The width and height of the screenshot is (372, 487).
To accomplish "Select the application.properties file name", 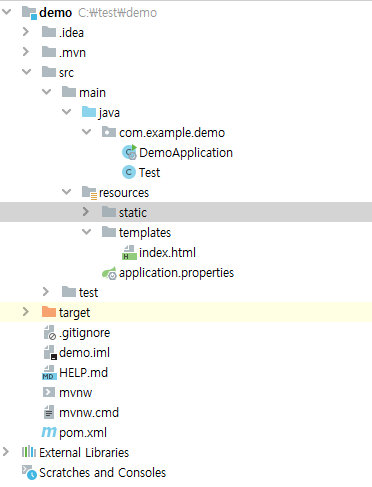I will (176, 273).
